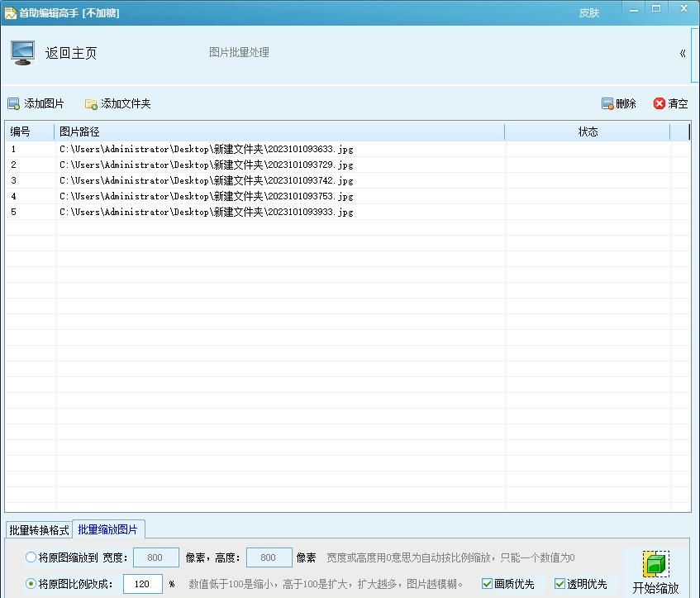Select the file row ending 2023101093742.jpg

205,180
